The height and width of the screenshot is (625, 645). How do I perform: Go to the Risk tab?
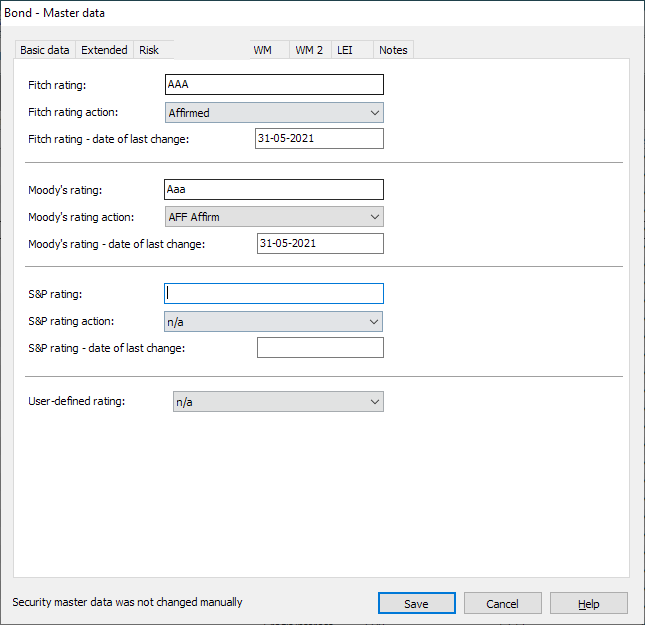pyautogui.click(x=149, y=50)
